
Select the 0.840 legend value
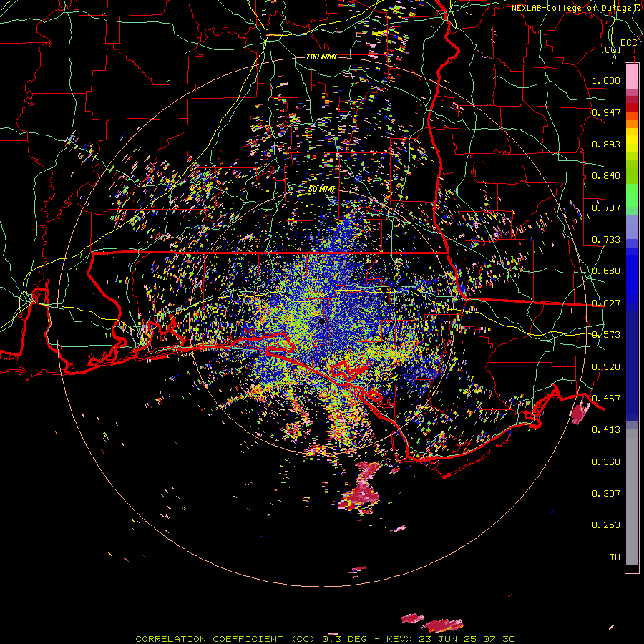click(x=606, y=176)
